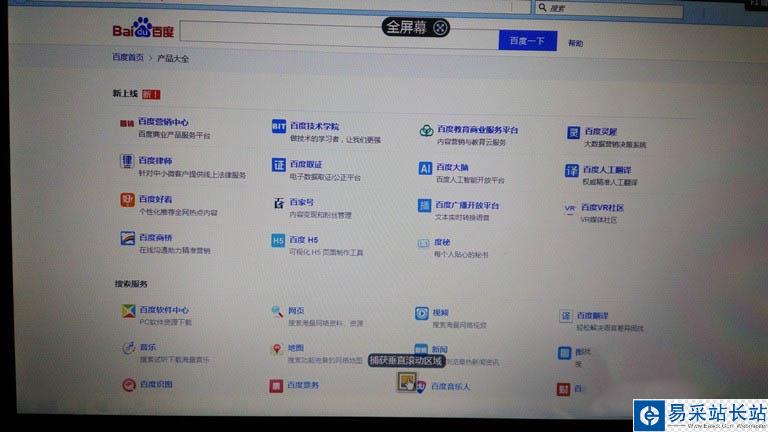Click the 新上线 section heading

[x=125, y=93]
